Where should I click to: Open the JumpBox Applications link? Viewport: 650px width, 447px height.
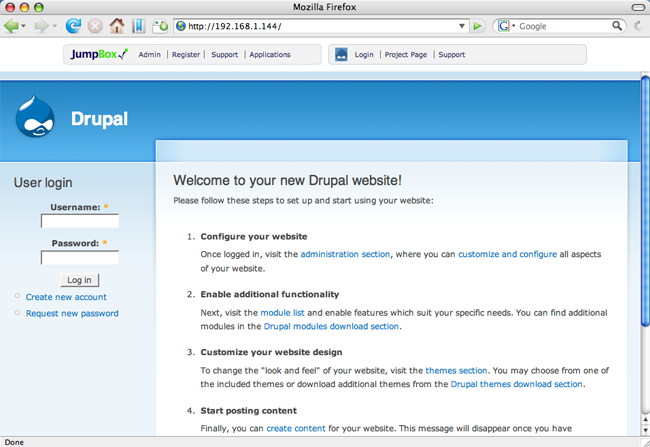point(270,55)
